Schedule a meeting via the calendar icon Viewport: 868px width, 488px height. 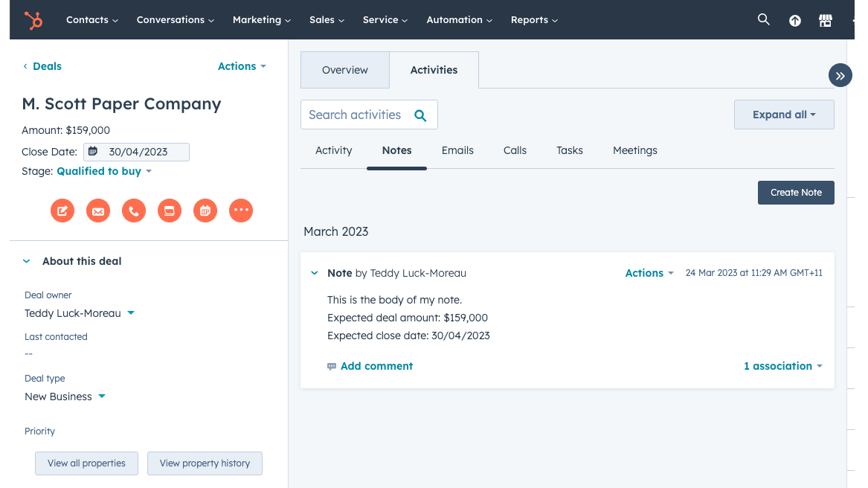(205, 211)
